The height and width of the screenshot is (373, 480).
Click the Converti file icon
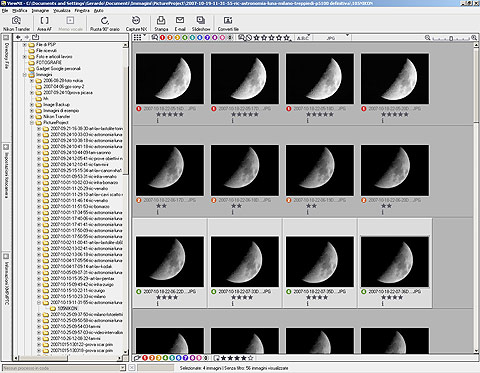[228, 24]
